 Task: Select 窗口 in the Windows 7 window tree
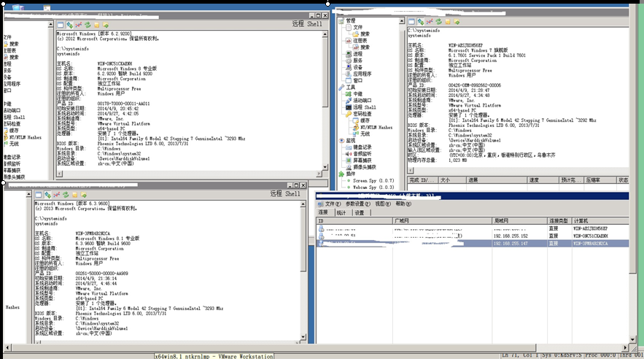357,80
